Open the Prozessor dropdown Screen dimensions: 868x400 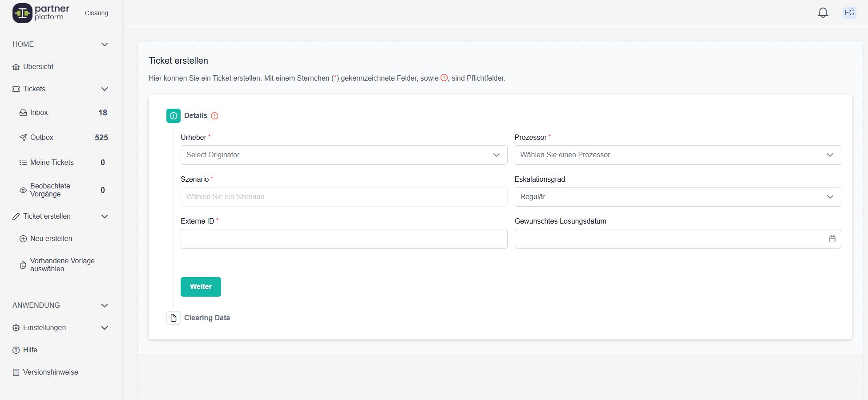pos(677,155)
